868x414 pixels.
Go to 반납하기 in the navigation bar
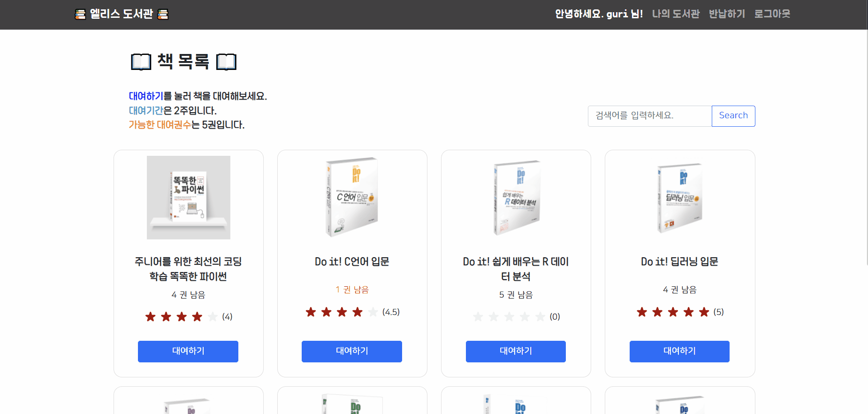[727, 14]
